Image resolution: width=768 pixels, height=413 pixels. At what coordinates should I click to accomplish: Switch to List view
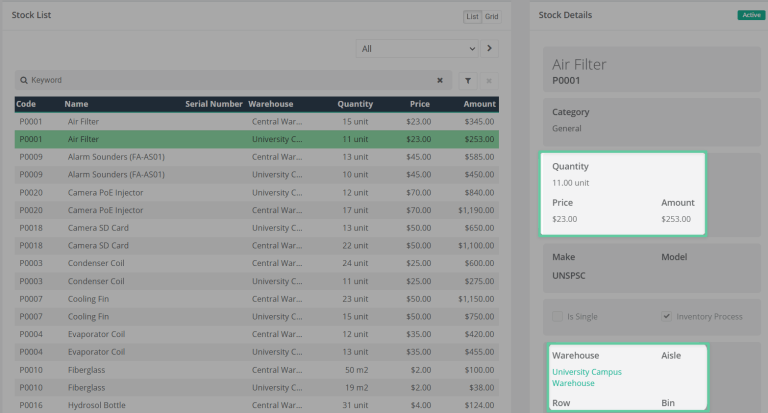click(x=472, y=16)
